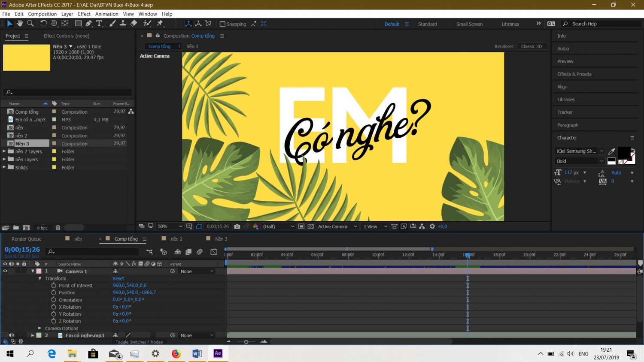This screenshot has width=644, height=362.
Task: Click Toggle Switches / Modes button
Action: coord(139,342)
